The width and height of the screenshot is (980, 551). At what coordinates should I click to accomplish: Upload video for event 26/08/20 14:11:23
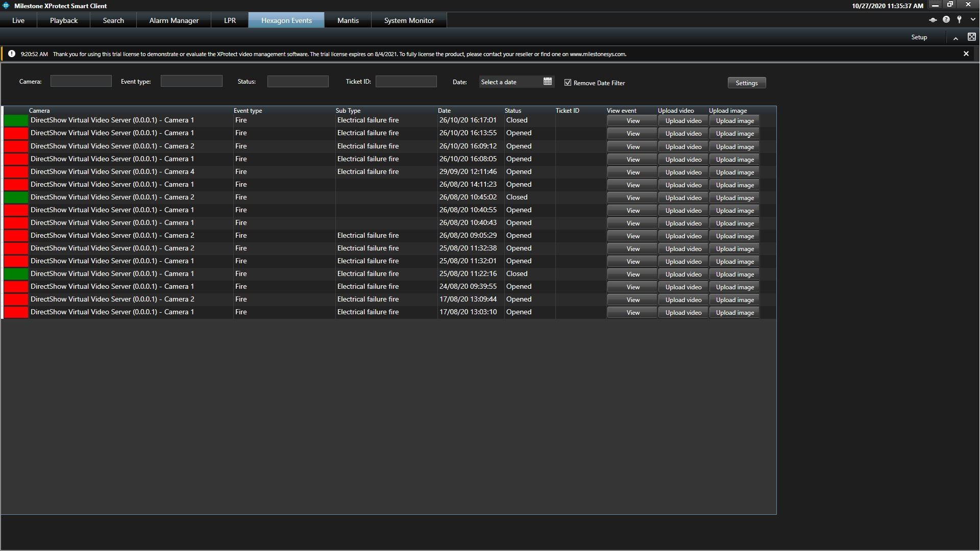(683, 185)
